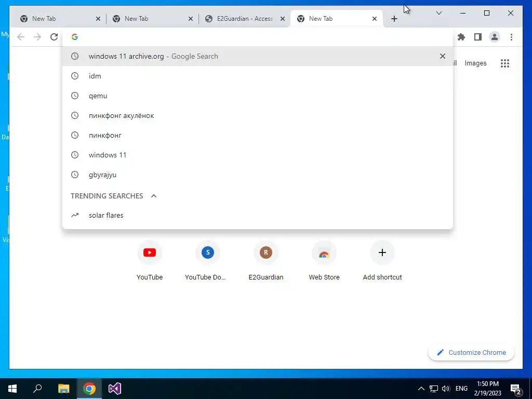Close the first New Tab
The height and width of the screenshot is (399, 532).
98,19
